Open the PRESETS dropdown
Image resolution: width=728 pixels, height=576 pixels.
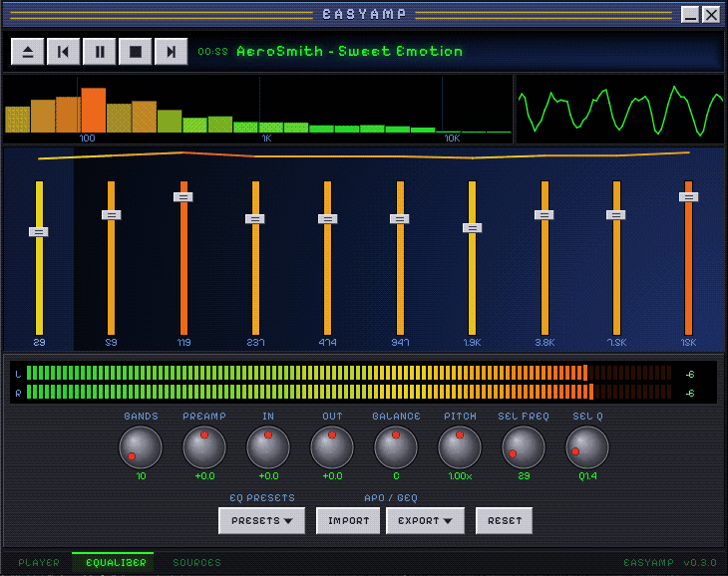click(x=262, y=521)
